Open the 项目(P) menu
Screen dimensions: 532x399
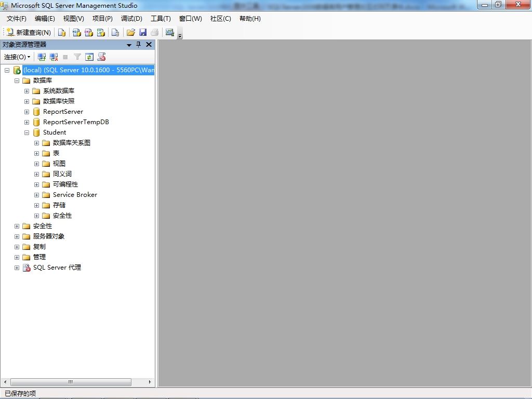click(x=102, y=19)
